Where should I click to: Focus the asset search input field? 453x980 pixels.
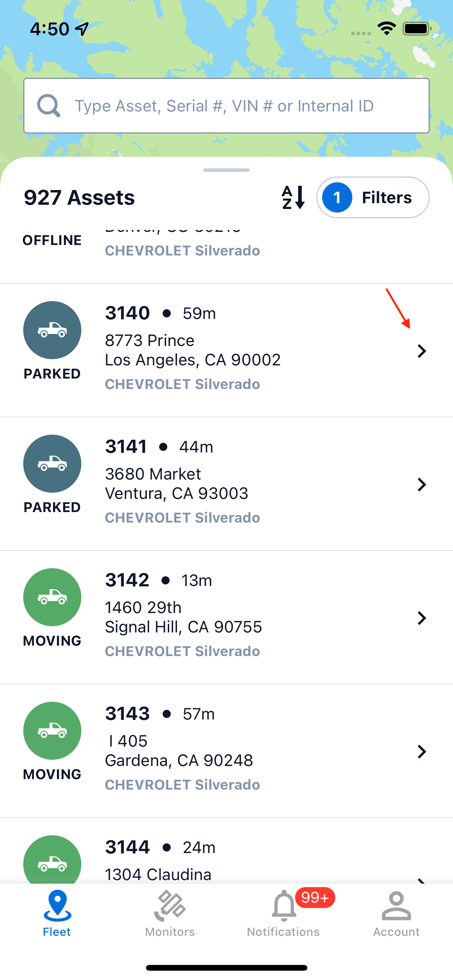(x=226, y=106)
